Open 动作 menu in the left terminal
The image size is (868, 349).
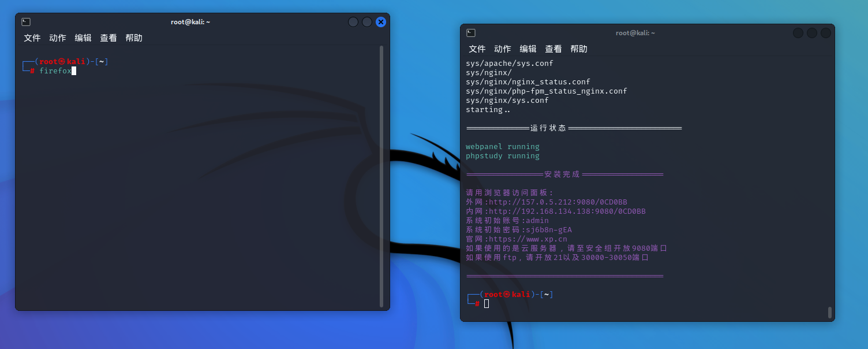pyautogui.click(x=58, y=38)
